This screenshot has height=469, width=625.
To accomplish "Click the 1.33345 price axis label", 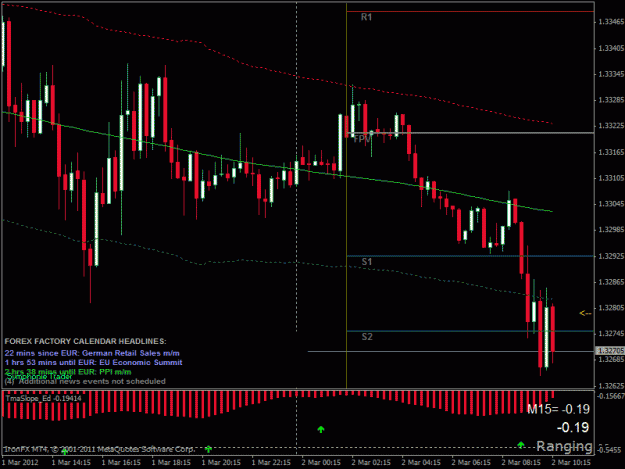I will tap(611, 74).
